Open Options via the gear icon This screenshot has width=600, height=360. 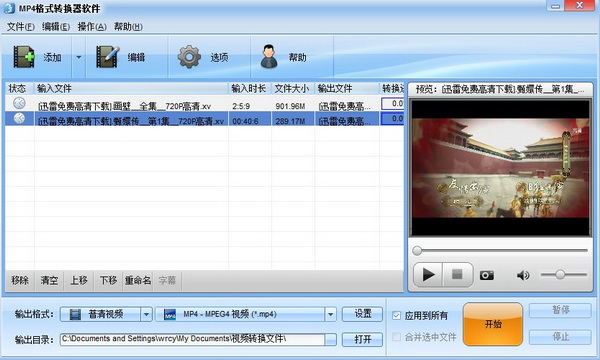click(189, 57)
